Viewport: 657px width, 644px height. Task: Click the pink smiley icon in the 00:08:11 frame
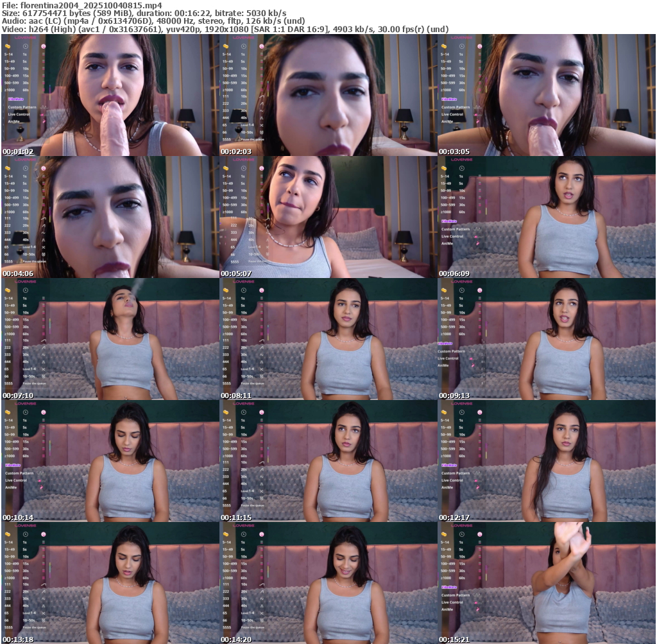(262, 290)
